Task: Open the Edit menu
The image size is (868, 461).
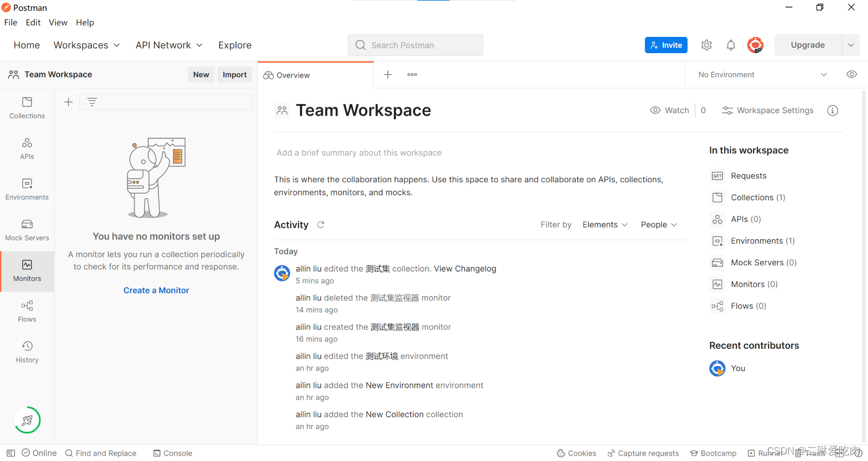Action: click(33, 22)
